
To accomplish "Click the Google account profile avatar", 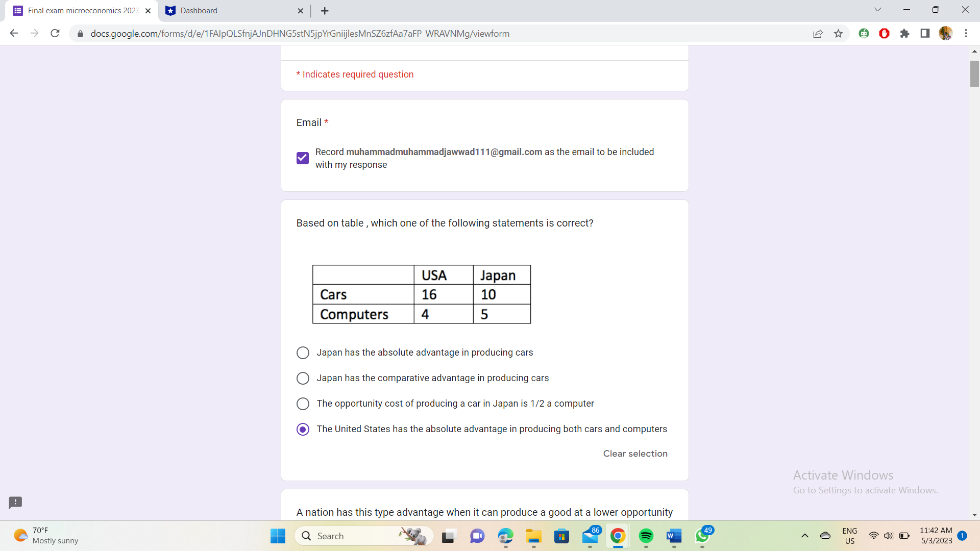I will (946, 33).
